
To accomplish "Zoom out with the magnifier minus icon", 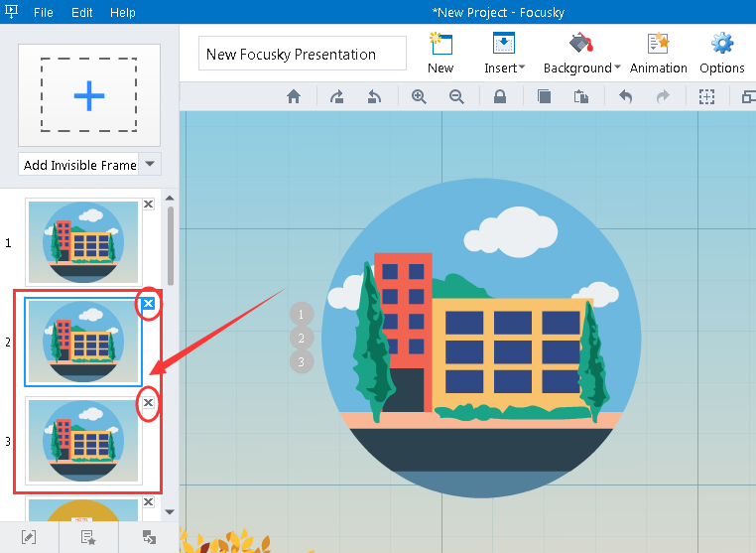I will click(x=456, y=96).
